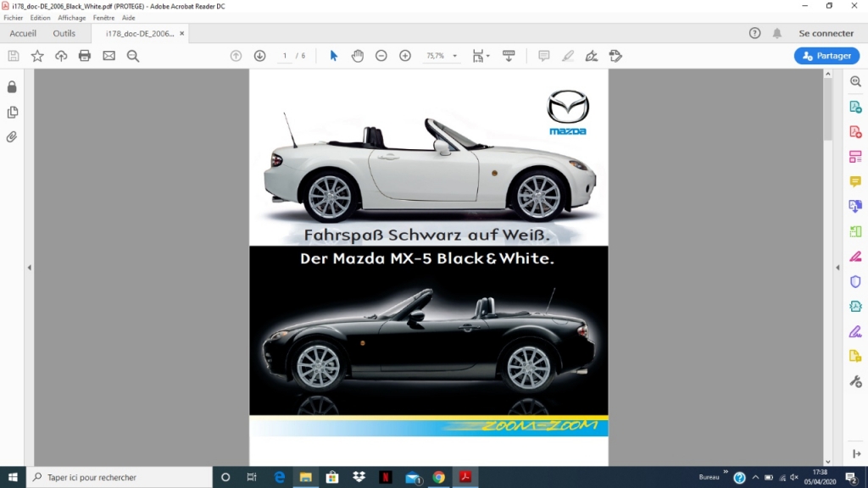Close the i178_doc-DE_2006 document tab

tap(181, 33)
